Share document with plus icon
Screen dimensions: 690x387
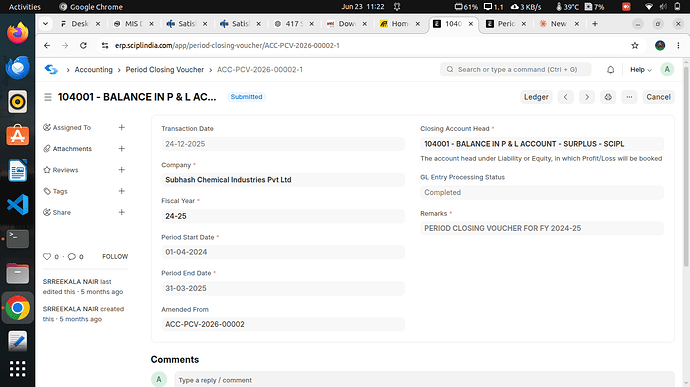click(121, 212)
